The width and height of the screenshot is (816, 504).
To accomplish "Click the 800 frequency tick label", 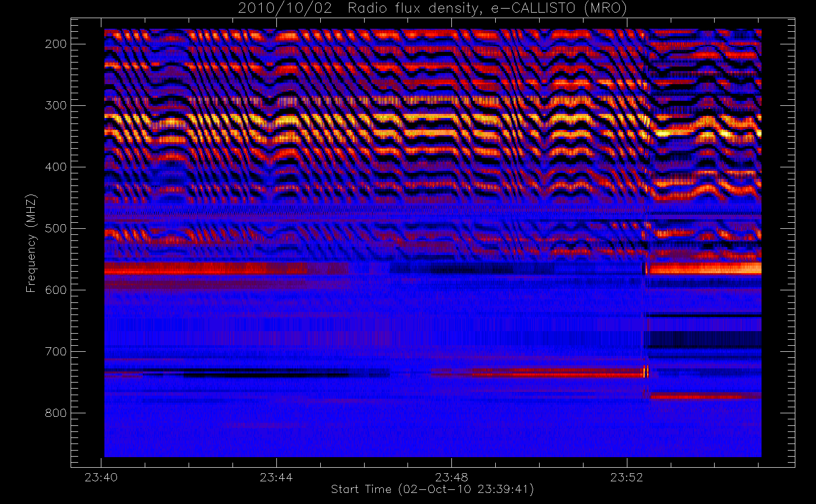I will tap(56, 413).
